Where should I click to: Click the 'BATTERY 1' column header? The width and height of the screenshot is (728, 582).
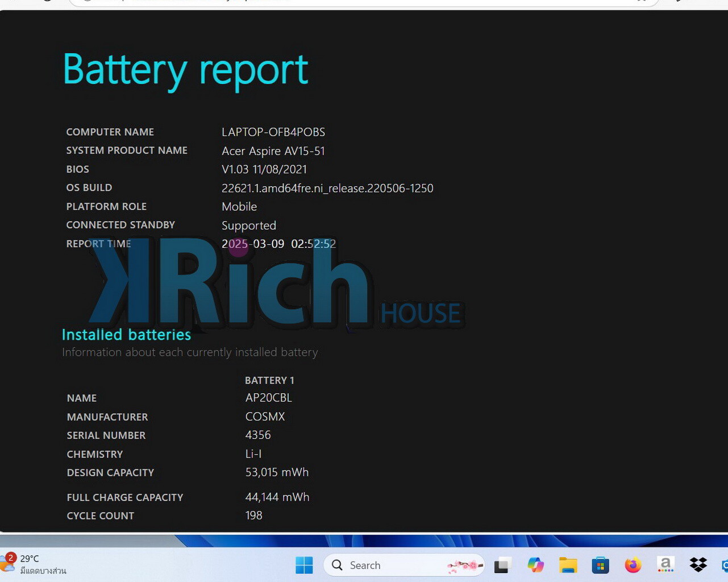pos(269,380)
